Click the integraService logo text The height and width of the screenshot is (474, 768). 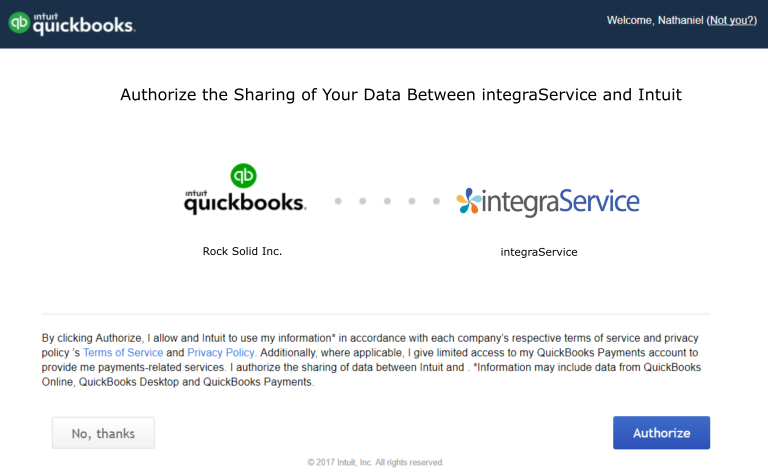coord(560,202)
